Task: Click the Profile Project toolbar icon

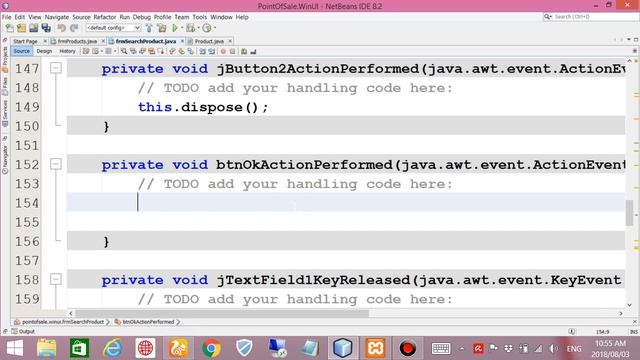Action: 207,28
